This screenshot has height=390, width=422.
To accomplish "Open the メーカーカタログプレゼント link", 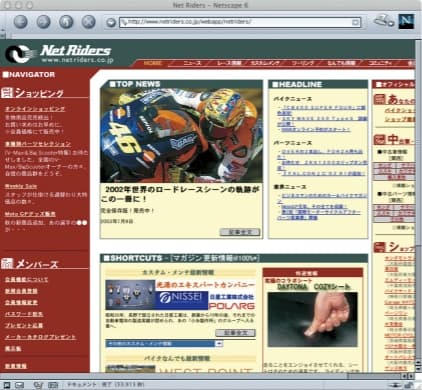I will click(40, 337).
